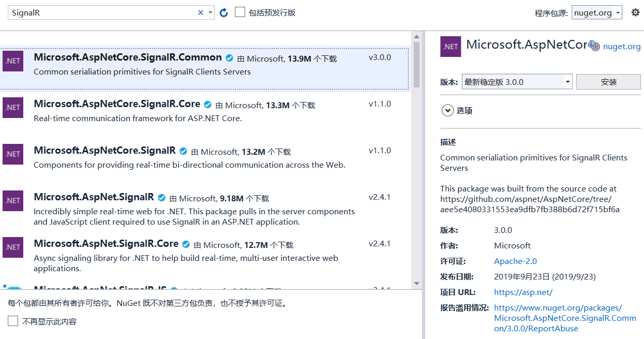The width and height of the screenshot is (644, 339).
Task: Click verified badge of Microsoft.AspNet.SignalR.Core
Action: [x=186, y=244]
